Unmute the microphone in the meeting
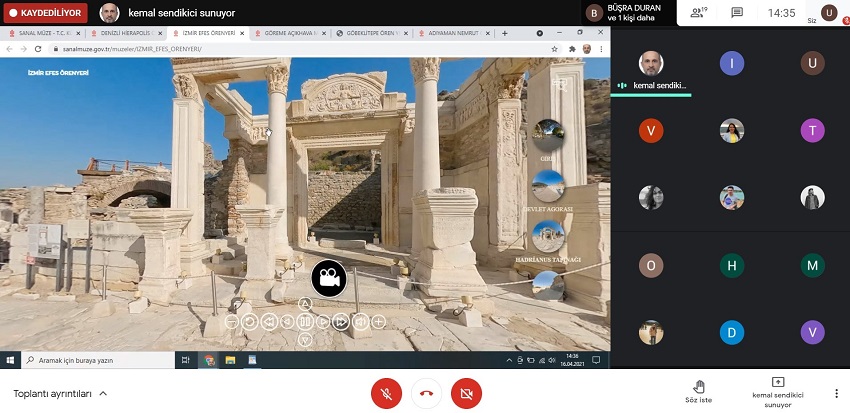Viewport: 850px width, 413px height. point(386,393)
